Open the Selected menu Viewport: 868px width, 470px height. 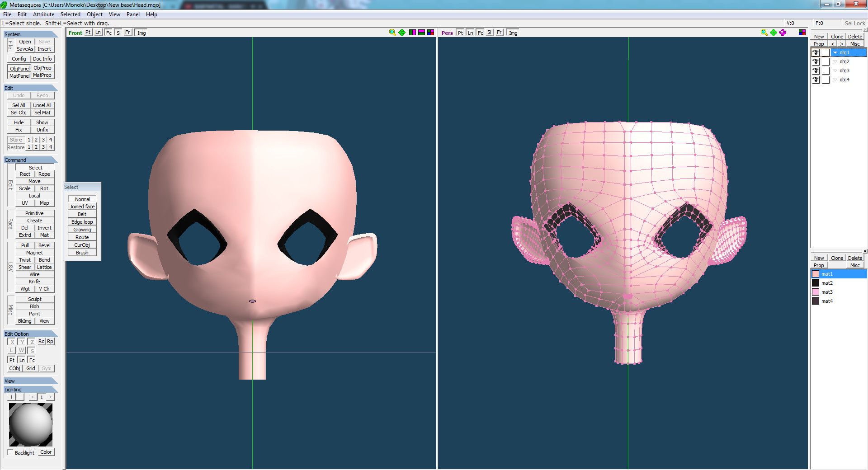point(71,14)
